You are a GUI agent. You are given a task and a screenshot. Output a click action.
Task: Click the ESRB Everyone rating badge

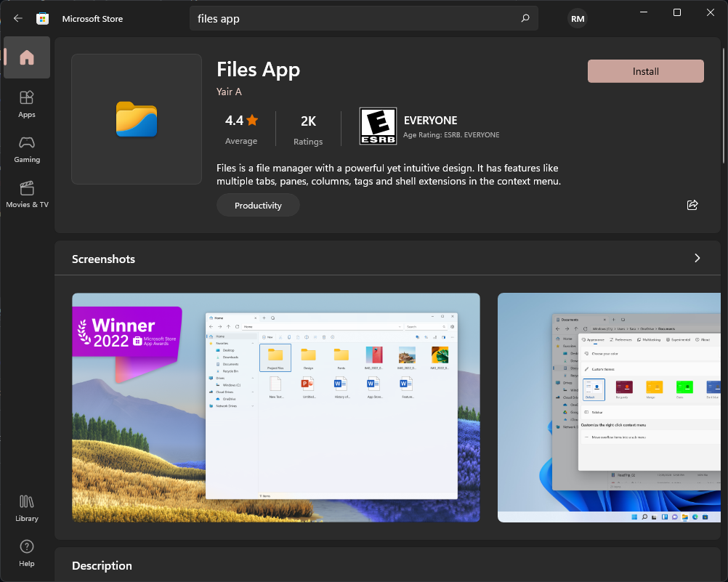(x=378, y=126)
